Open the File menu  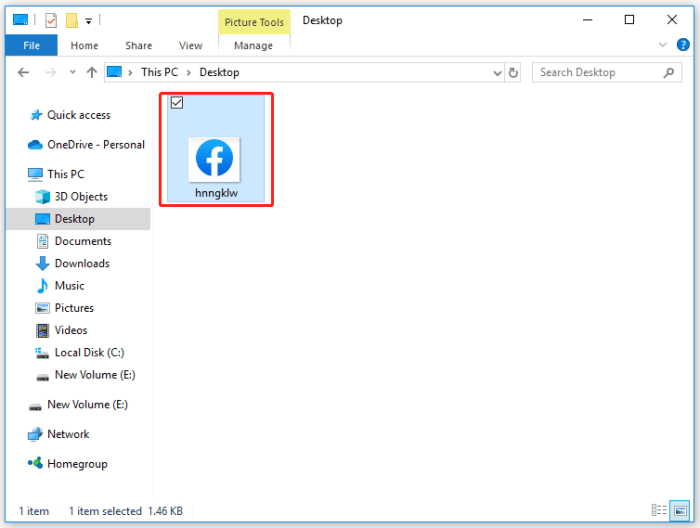pyautogui.click(x=31, y=45)
